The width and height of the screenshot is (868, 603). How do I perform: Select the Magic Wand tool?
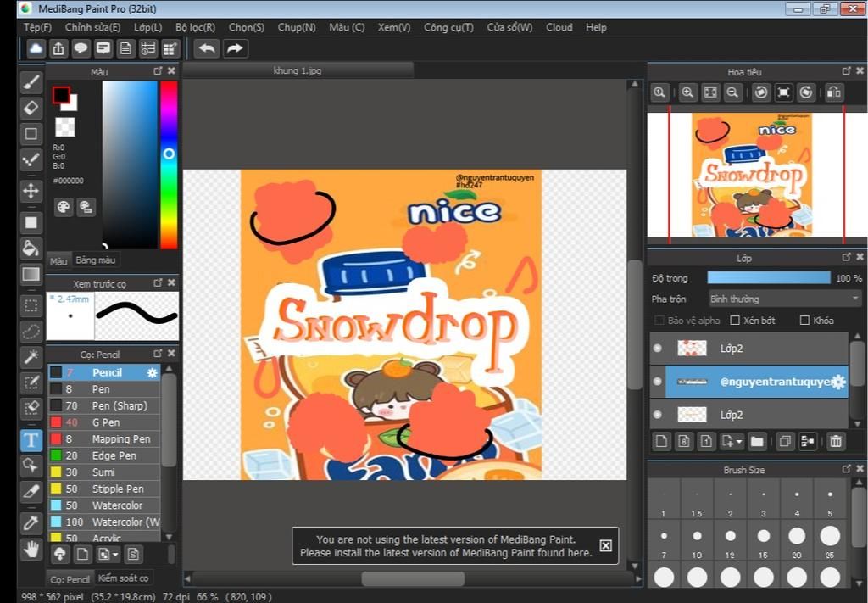[31, 357]
